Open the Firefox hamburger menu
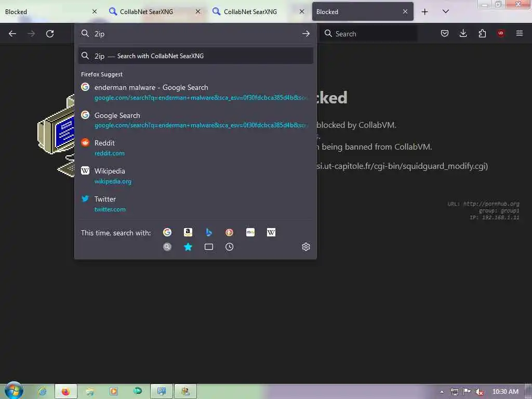 pyautogui.click(x=519, y=33)
